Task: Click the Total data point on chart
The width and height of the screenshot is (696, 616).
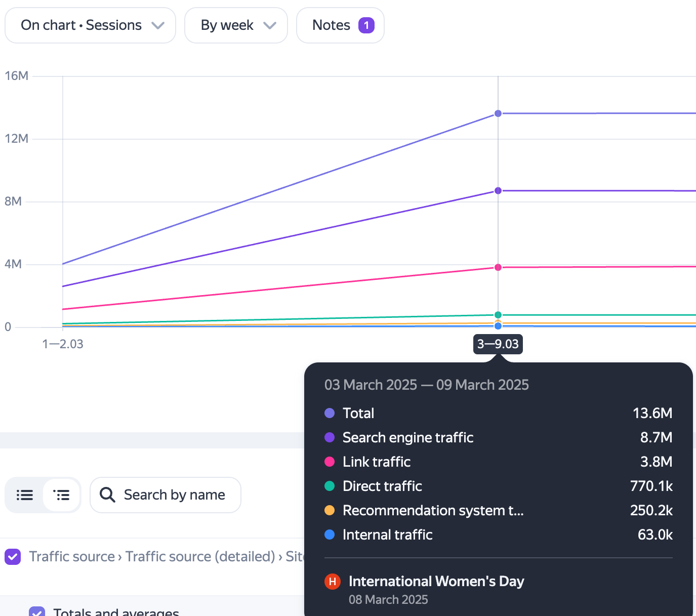Action: [x=498, y=113]
